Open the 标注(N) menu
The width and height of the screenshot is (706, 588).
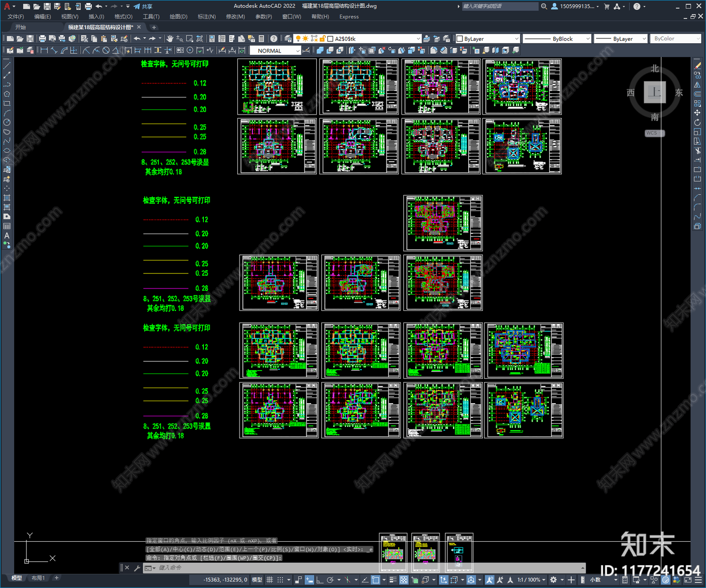(x=207, y=17)
